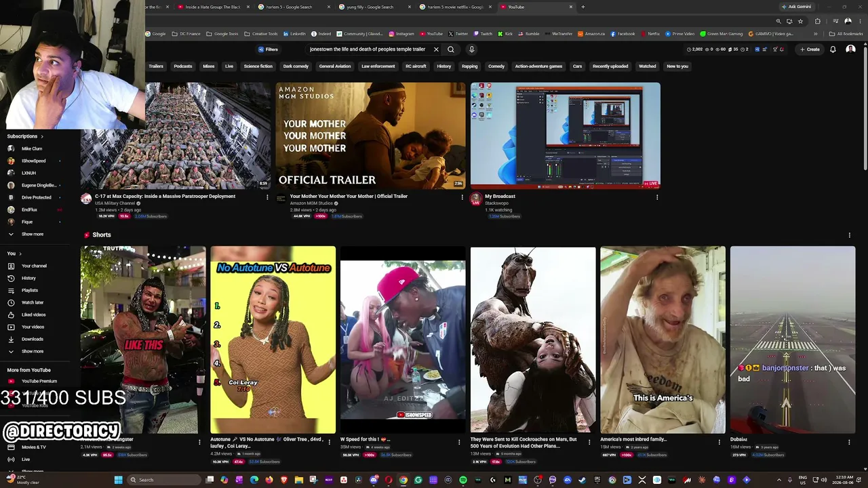The width and height of the screenshot is (868, 488).
Task: Play the Your Mother official trailer thumbnail
Action: [370, 136]
